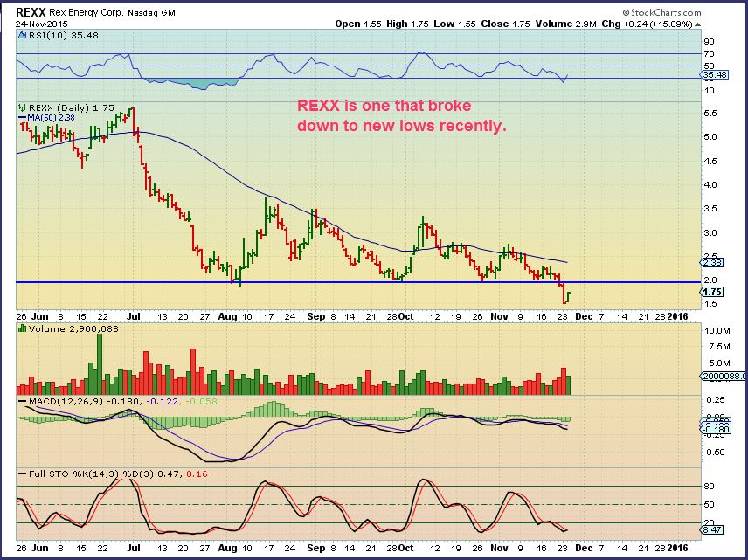Click the black line marker before MACD(12,26,9)
This screenshot has width=748, height=560.
point(22,402)
